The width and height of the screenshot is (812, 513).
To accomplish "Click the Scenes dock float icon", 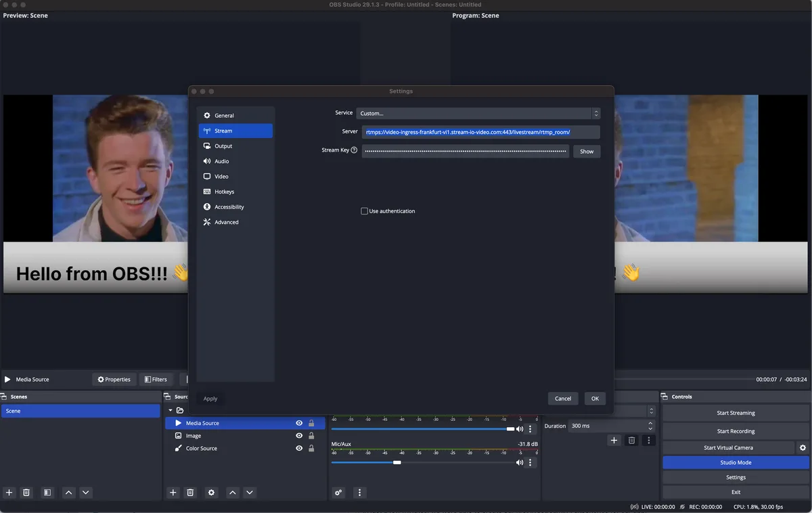I will [4, 397].
